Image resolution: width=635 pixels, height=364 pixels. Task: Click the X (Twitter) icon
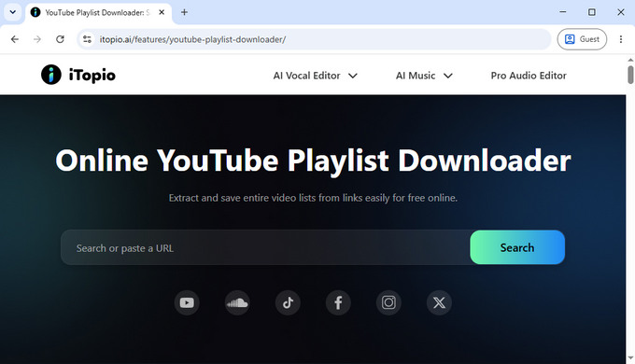coord(439,302)
